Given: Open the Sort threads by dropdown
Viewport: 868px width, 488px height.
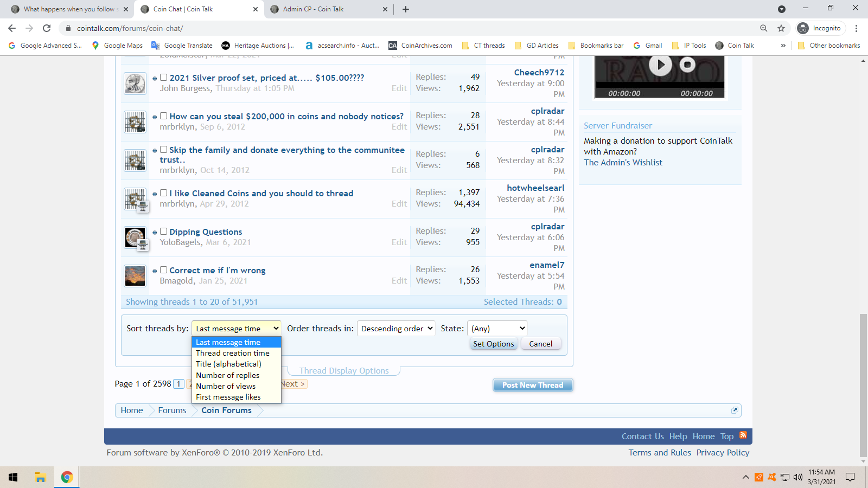Looking at the screenshot, I should click(237, 329).
